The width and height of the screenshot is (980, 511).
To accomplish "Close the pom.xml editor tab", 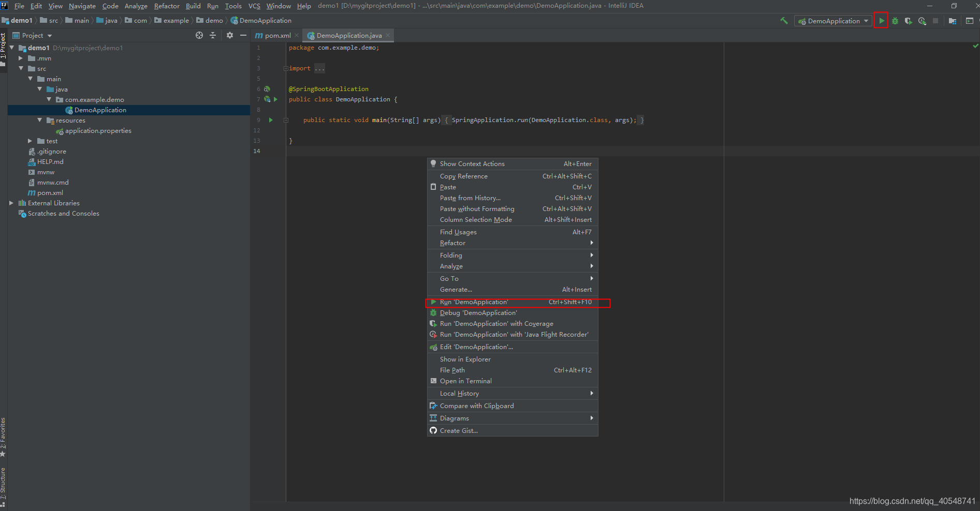I will pyautogui.click(x=297, y=35).
